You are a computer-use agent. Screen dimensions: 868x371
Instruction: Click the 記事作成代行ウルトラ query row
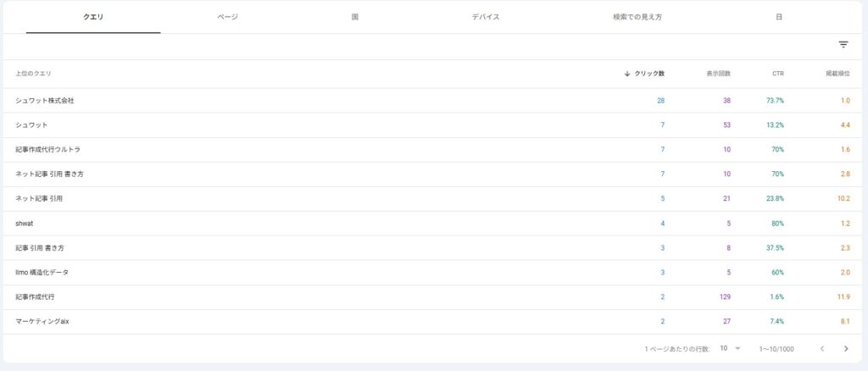(x=47, y=150)
